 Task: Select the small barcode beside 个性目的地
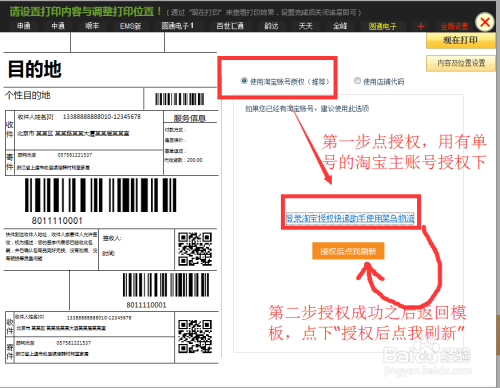(180, 99)
